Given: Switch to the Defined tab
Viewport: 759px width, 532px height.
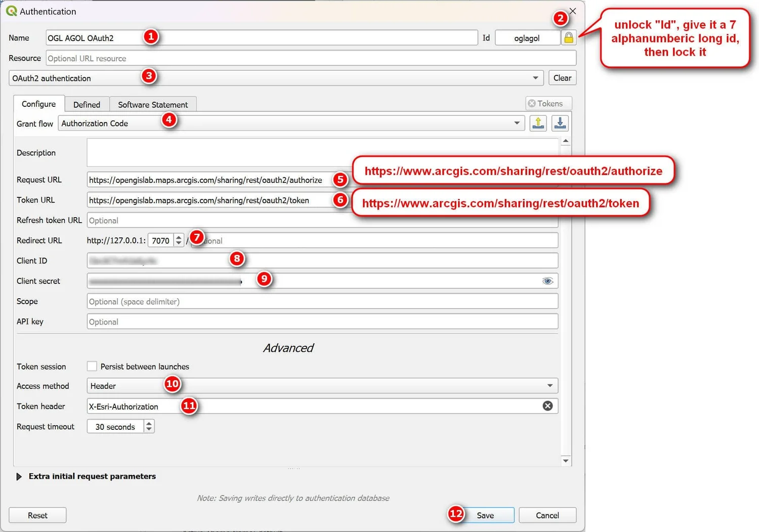Looking at the screenshot, I should (x=87, y=104).
